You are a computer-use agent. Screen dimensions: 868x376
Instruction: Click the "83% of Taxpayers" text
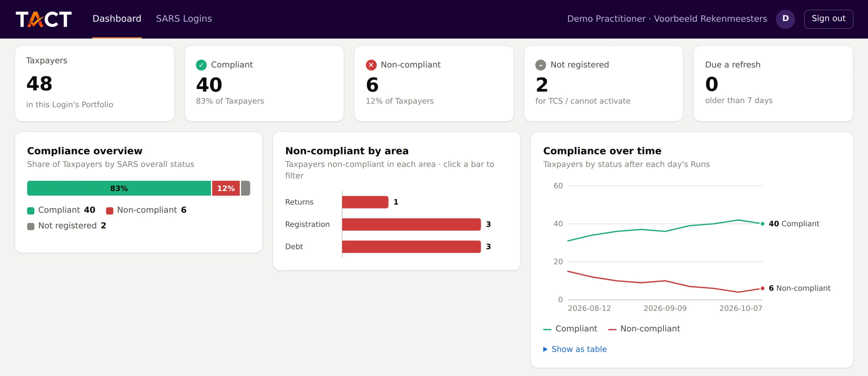tap(230, 101)
